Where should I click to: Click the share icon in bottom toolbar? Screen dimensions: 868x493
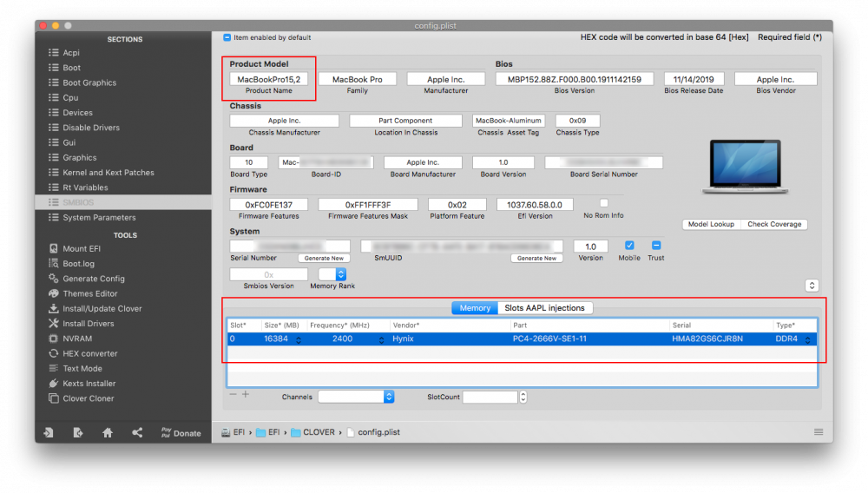pos(137,433)
